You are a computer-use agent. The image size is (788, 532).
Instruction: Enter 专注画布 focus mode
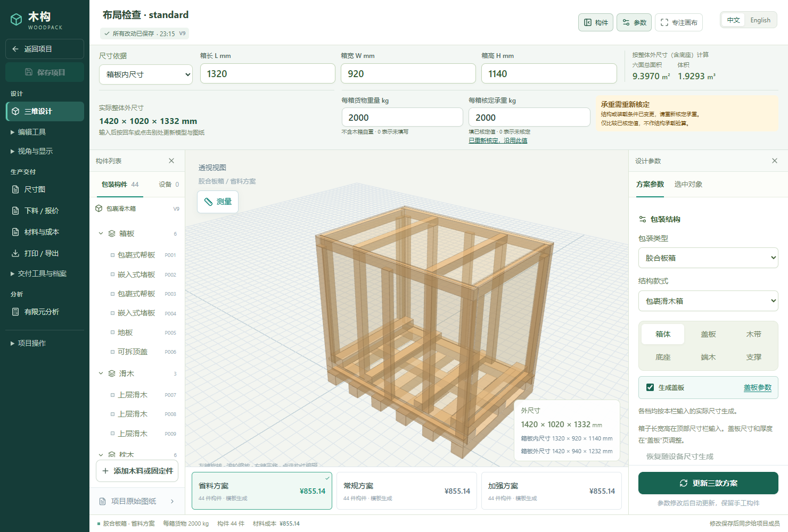(x=679, y=22)
